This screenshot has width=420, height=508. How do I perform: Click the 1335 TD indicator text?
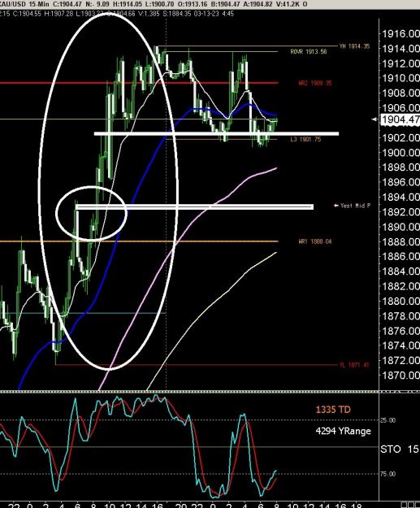coord(333,410)
